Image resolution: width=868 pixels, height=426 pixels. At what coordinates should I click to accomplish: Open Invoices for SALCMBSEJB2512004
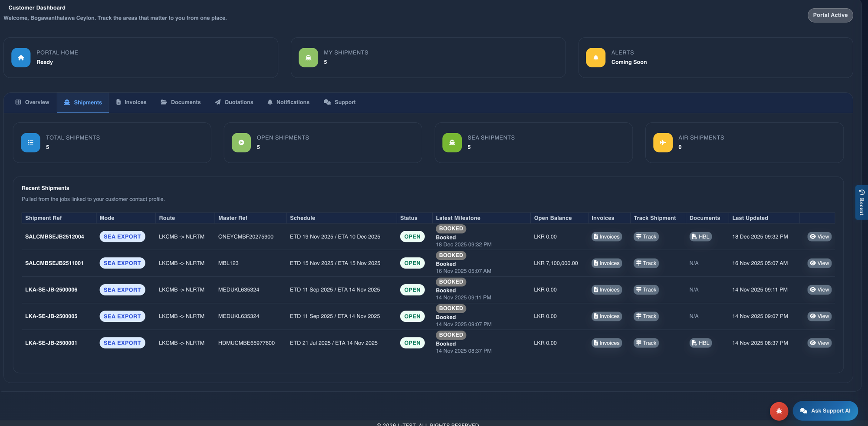tap(607, 237)
